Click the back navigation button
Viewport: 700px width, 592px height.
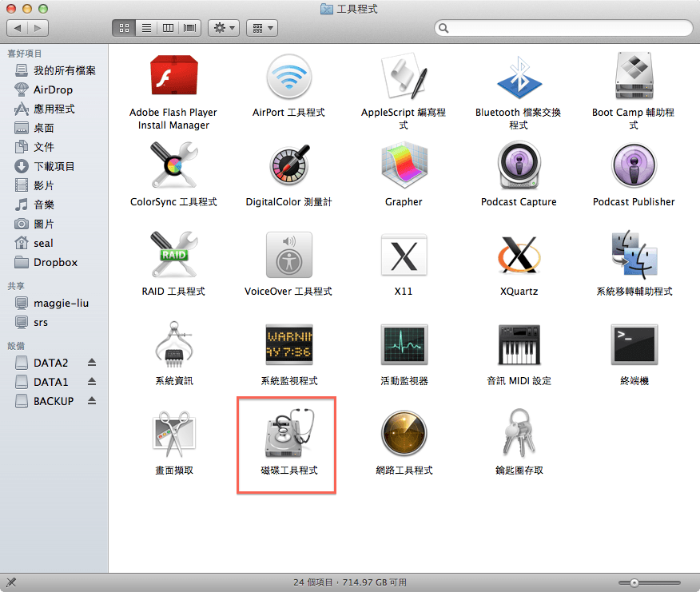18,28
